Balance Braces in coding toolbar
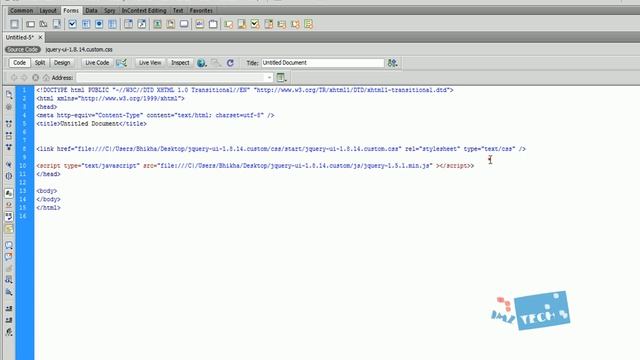 click(9, 176)
